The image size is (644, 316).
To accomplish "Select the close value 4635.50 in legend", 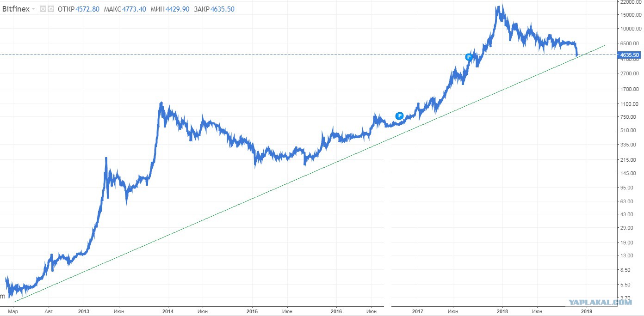I will point(223,9).
